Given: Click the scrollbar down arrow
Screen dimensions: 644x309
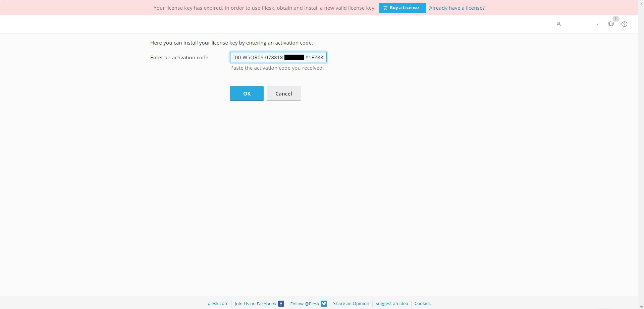Looking at the screenshot, I should coord(641,306).
